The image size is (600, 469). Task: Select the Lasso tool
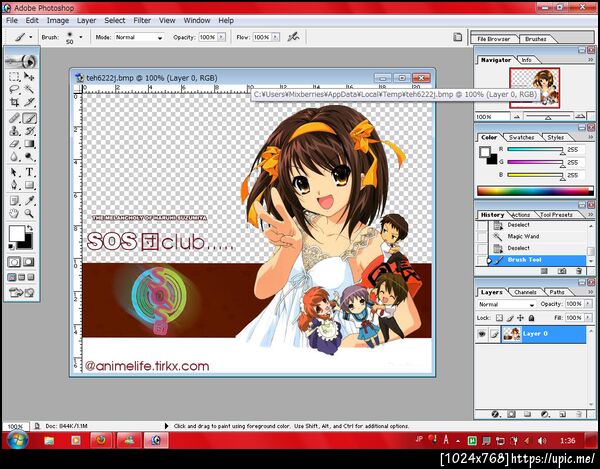pyautogui.click(x=14, y=90)
